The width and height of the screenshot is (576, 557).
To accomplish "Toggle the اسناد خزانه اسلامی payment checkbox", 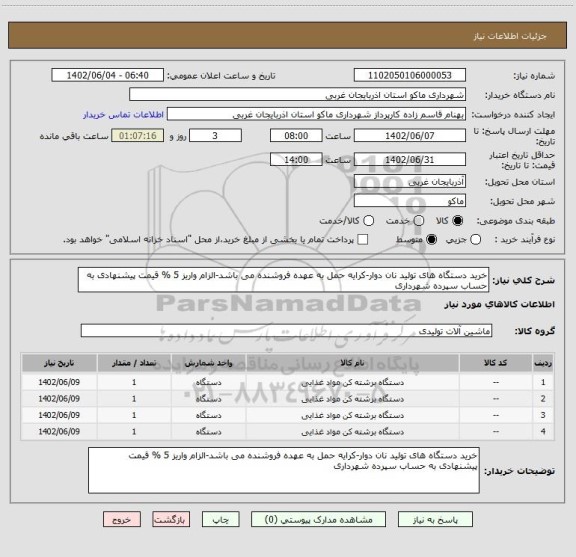I will (x=363, y=240).
